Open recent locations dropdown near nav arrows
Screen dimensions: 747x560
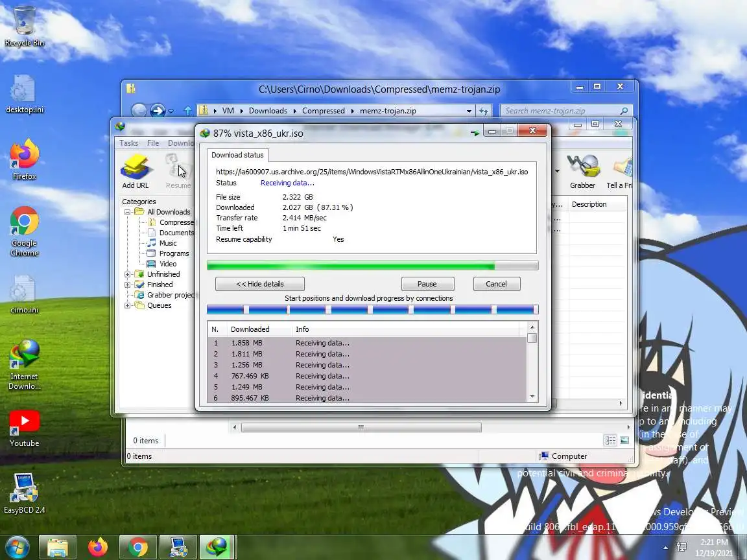click(x=171, y=111)
